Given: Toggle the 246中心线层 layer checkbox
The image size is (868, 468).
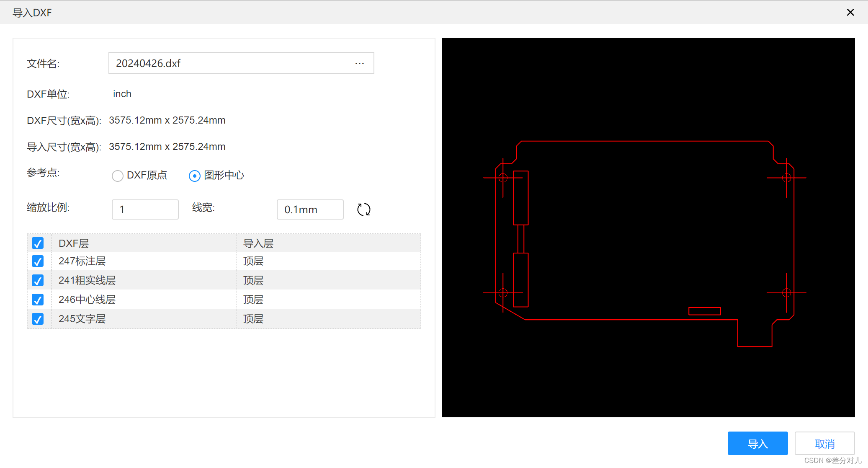Looking at the screenshot, I should (38, 300).
